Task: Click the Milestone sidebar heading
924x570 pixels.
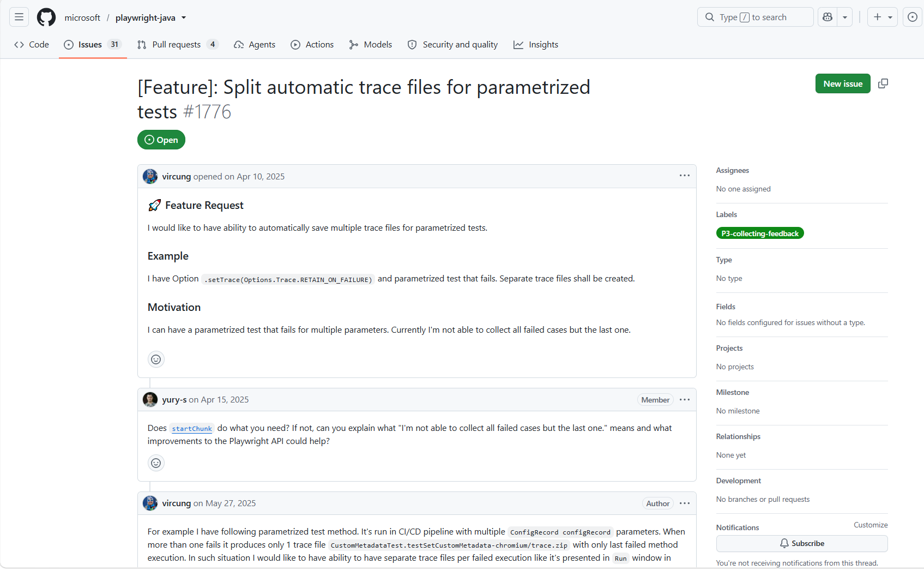Action: (733, 392)
